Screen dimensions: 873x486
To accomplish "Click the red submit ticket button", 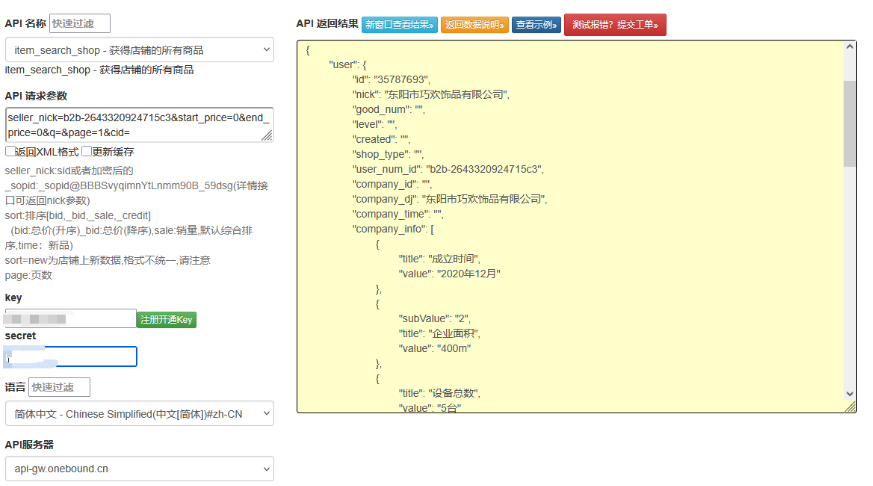I will point(615,24).
